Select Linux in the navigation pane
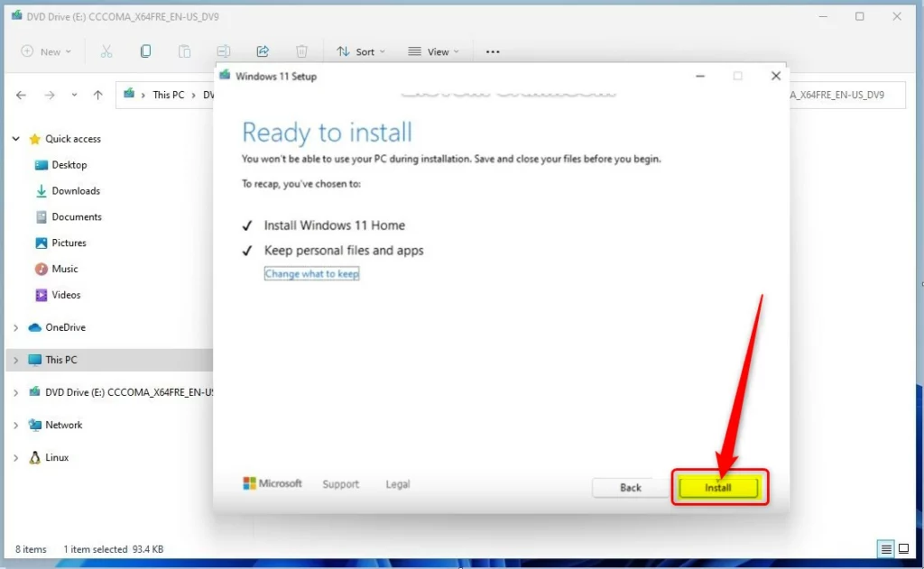The height and width of the screenshot is (569, 924). (57, 458)
